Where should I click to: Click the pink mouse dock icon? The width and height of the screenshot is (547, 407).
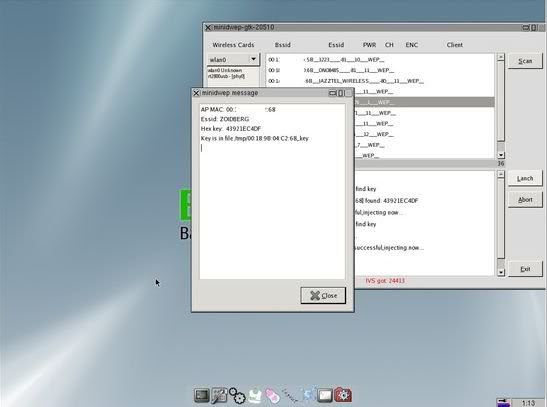[x=272, y=396]
